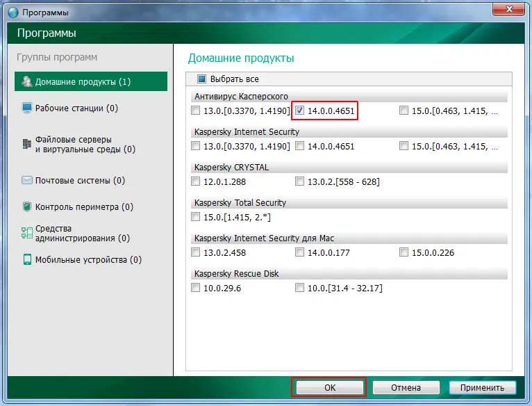This screenshot has height=406, width=532.
Task: Click the Kaspersky Total Security section header
Action: [349, 203]
